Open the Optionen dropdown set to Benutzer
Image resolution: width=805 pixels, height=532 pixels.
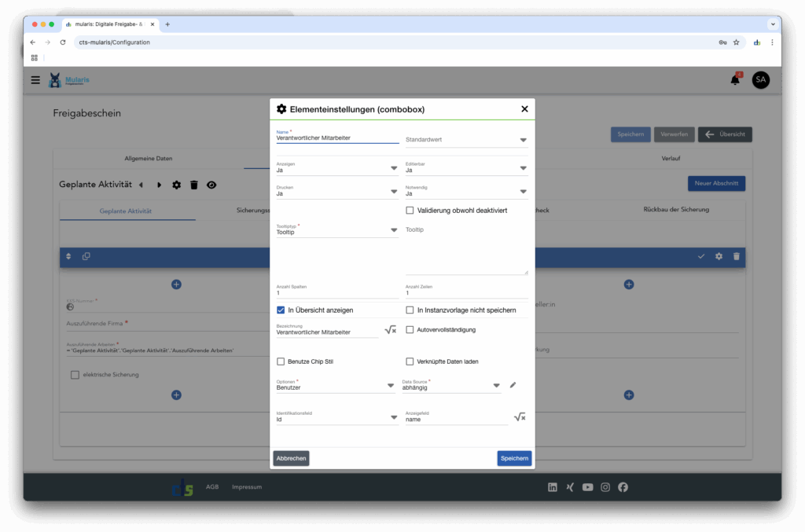click(391, 386)
